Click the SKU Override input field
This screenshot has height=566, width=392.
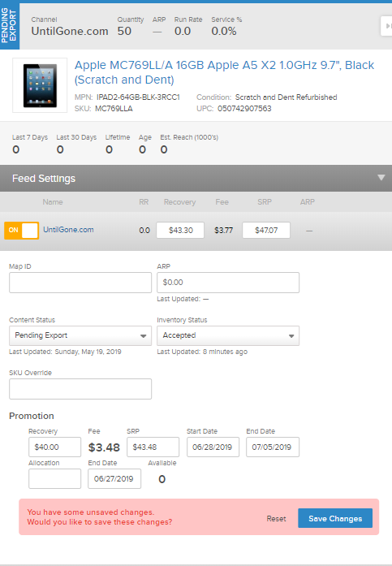point(80,389)
